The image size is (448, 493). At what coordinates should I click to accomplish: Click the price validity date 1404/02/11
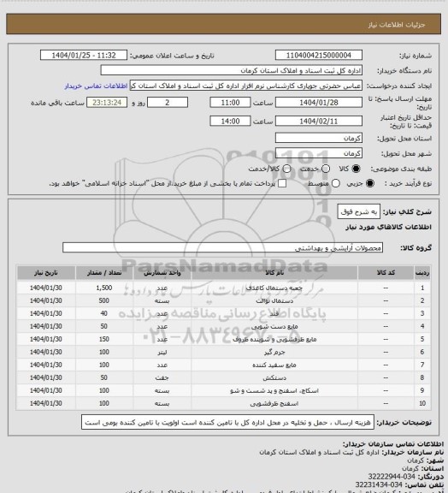coord(319,121)
